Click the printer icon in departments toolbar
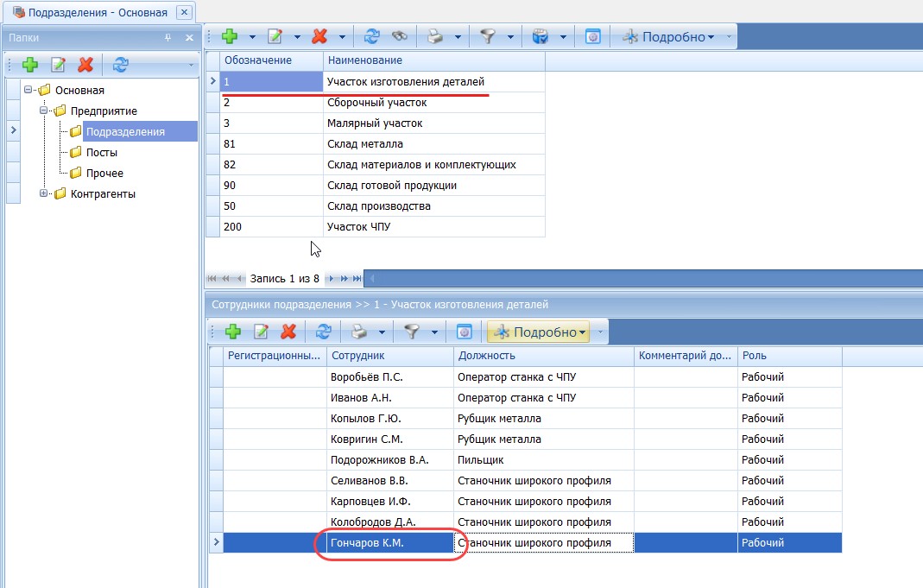The image size is (923, 588). pos(435,36)
